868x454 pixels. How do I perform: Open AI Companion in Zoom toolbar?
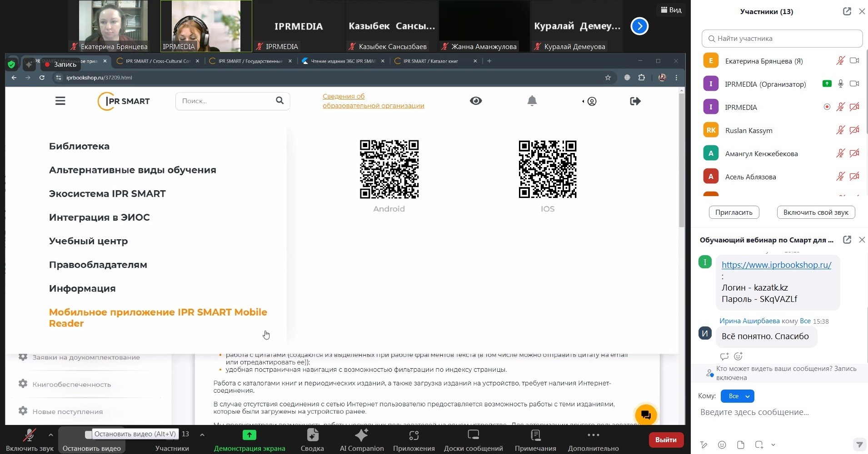click(x=362, y=440)
